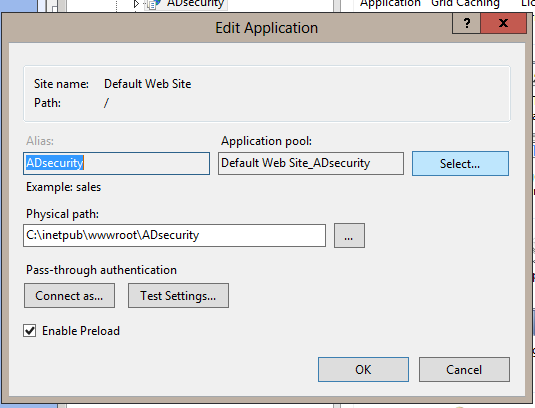Expand the ADsecurity tree node arrow
Viewport: 535px width, 408px height.
coord(136,4)
